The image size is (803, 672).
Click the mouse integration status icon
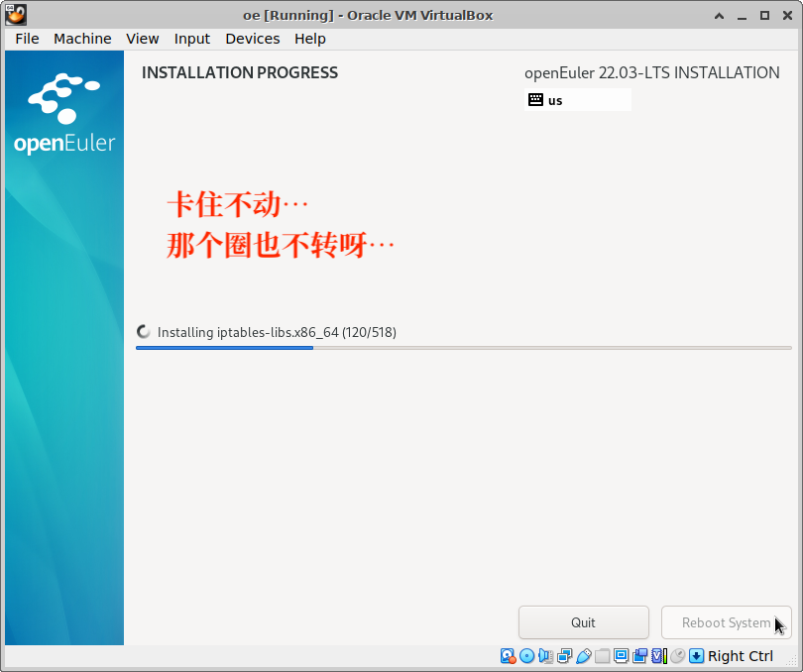click(678, 656)
